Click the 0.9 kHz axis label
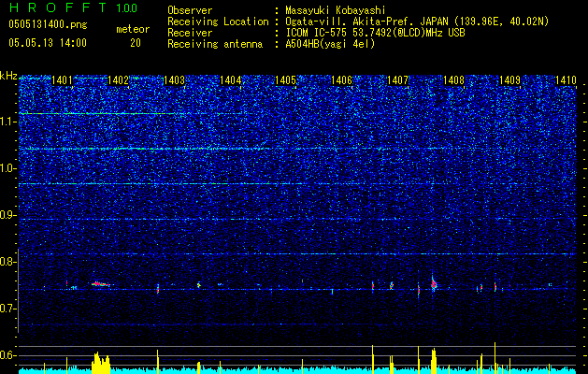The height and width of the screenshot is (374, 588). [8, 215]
